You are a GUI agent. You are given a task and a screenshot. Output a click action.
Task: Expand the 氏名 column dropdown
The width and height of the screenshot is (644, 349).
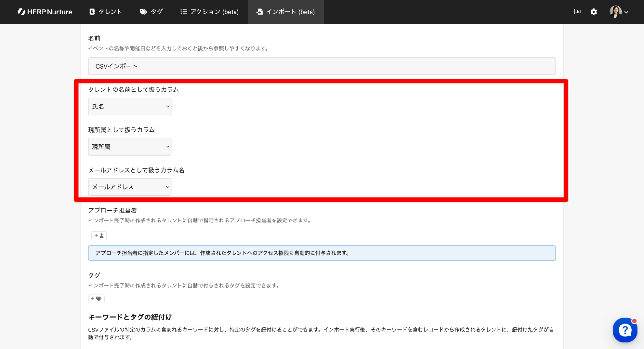click(x=130, y=107)
